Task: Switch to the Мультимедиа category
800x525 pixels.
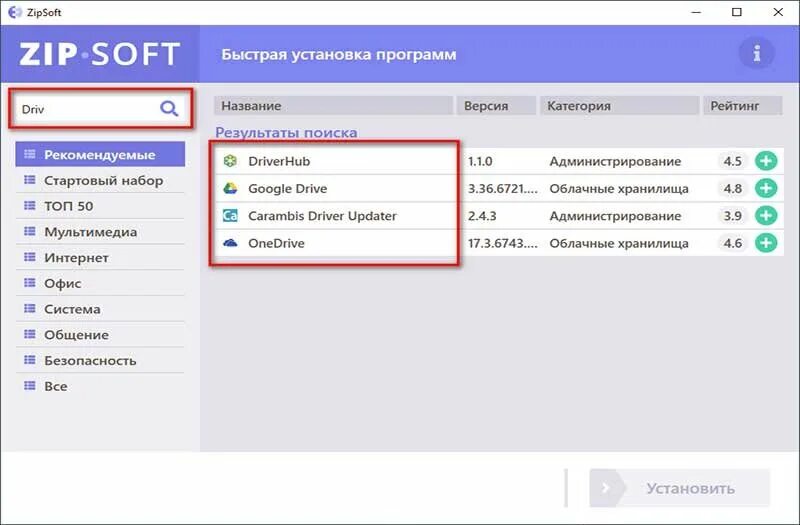Action: click(100, 232)
